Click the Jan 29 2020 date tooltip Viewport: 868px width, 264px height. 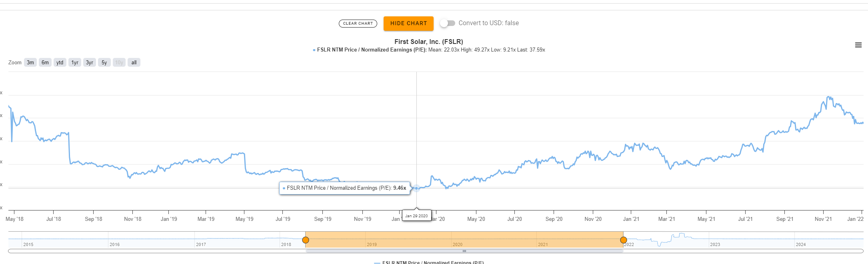tap(416, 216)
